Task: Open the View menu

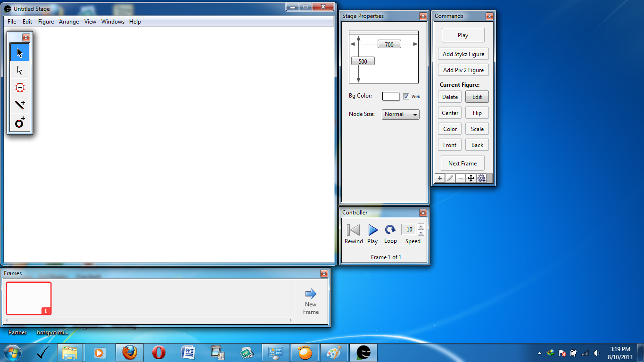Action: click(90, 22)
